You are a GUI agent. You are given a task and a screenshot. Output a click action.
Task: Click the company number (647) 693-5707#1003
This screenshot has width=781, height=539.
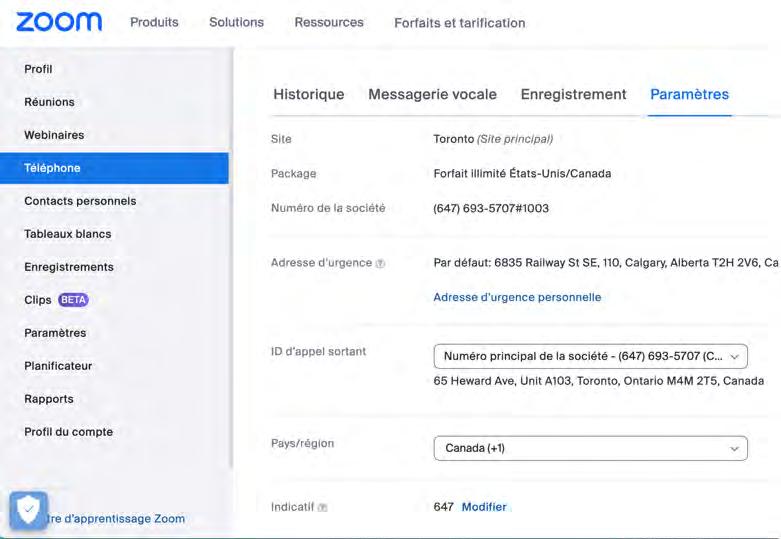(491, 208)
